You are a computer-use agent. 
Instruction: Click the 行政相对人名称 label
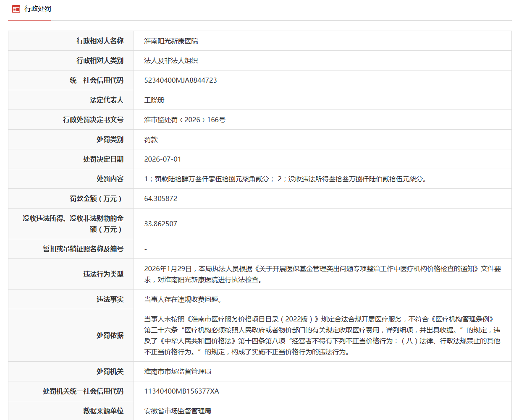100,41
